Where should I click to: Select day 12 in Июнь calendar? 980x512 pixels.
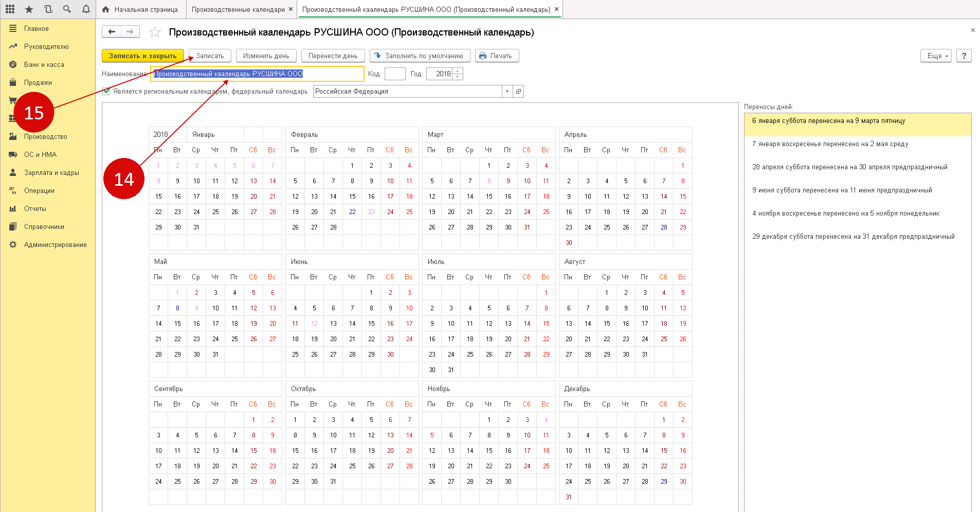point(314,324)
